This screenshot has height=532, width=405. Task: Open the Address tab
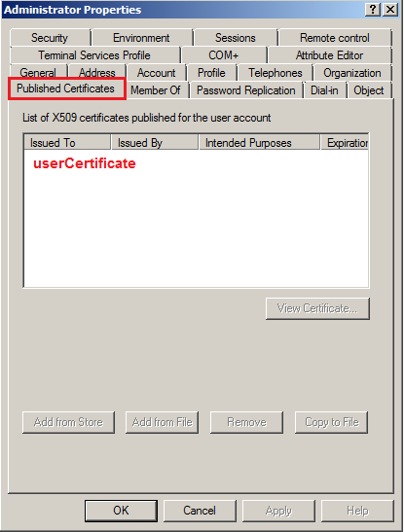pyautogui.click(x=97, y=72)
